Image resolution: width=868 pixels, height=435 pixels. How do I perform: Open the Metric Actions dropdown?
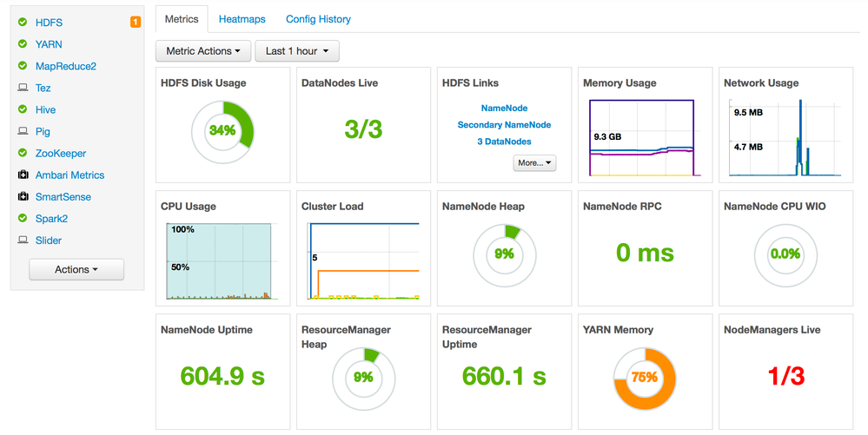tap(203, 51)
